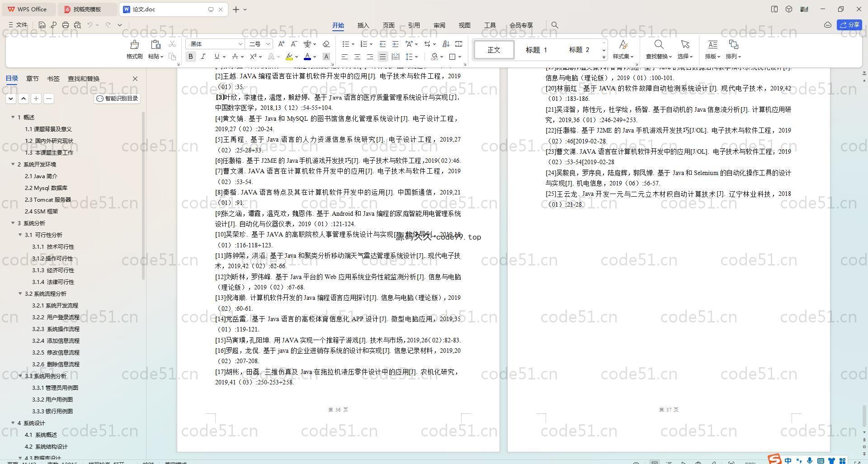Click the remove heading minus icon in outline
The image size is (868, 464).
click(49, 98)
